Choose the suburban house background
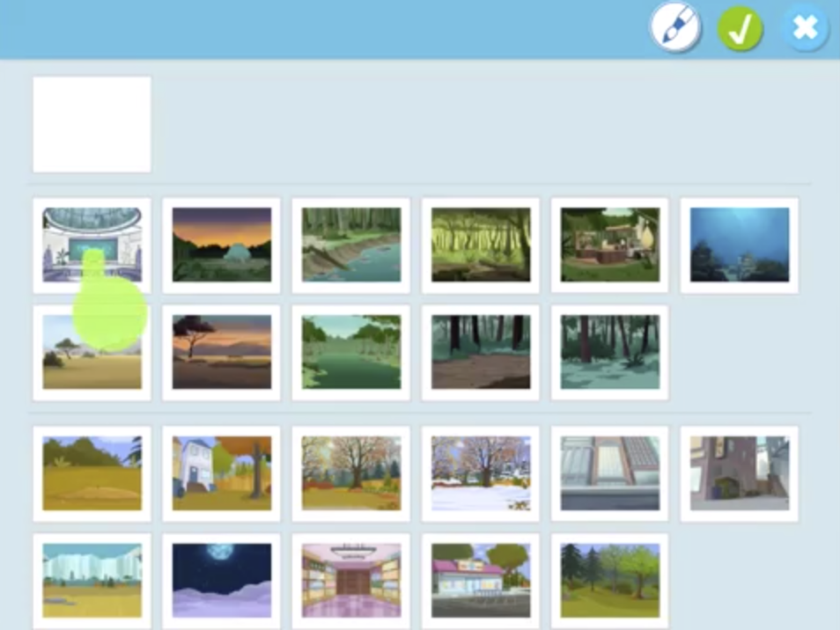The height and width of the screenshot is (630, 840). point(221,473)
